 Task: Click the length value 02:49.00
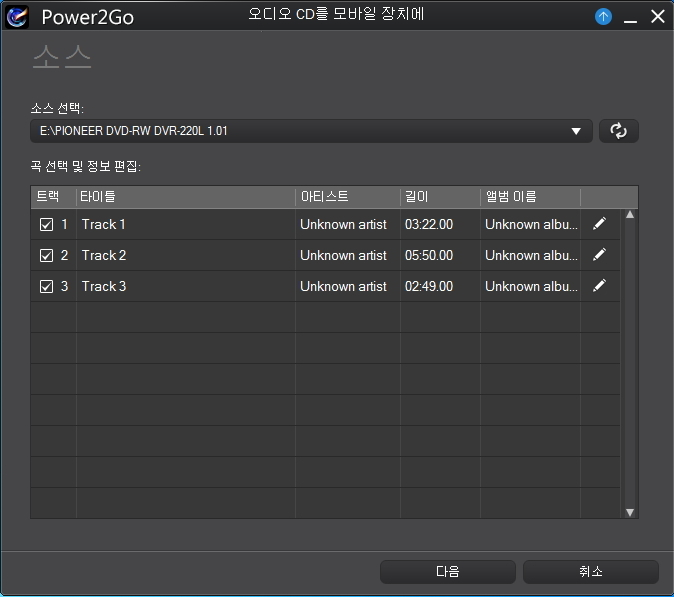click(x=429, y=286)
